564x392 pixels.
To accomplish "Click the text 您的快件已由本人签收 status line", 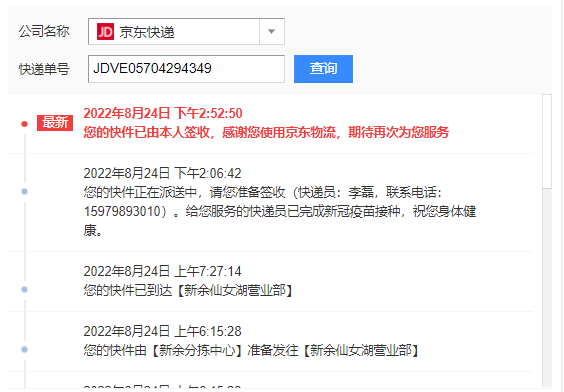I will pyautogui.click(x=266, y=132).
